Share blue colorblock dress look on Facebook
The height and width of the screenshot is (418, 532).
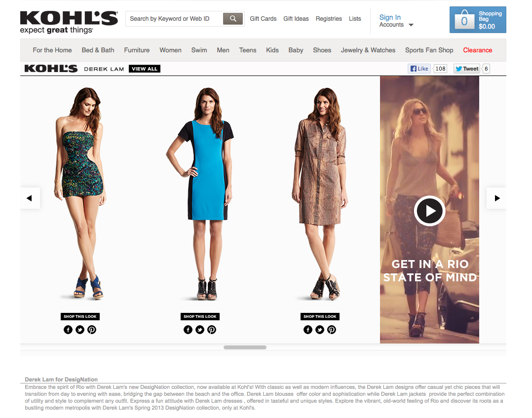pos(188,330)
